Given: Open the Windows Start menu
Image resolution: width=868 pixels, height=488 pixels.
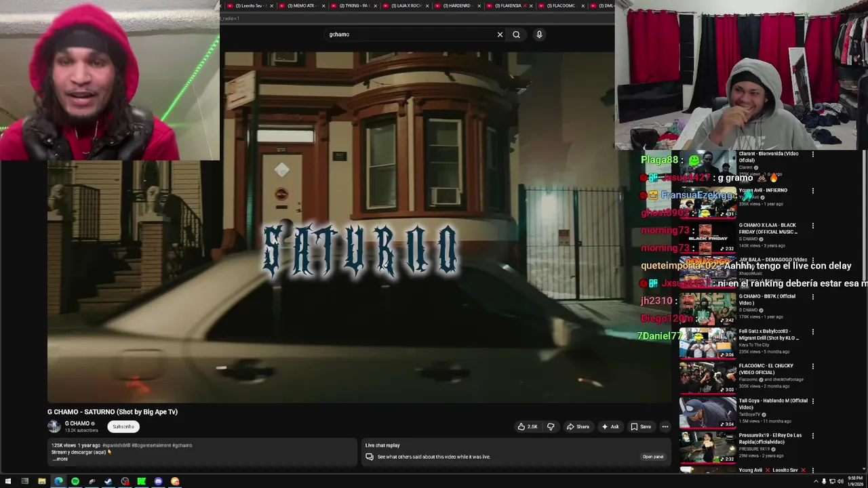Looking at the screenshot, I should pyautogui.click(x=7, y=481).
